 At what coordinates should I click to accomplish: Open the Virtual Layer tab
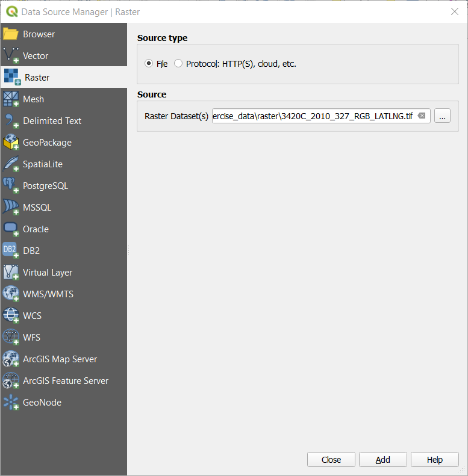tap(47, 273)
